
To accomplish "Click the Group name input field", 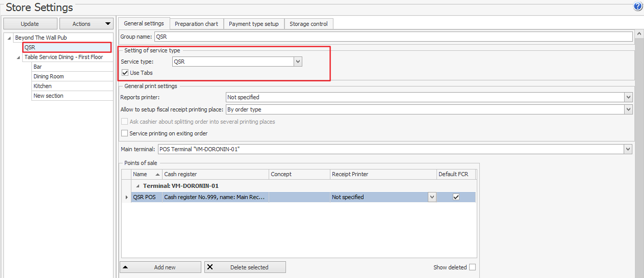I will click(393, 37).
